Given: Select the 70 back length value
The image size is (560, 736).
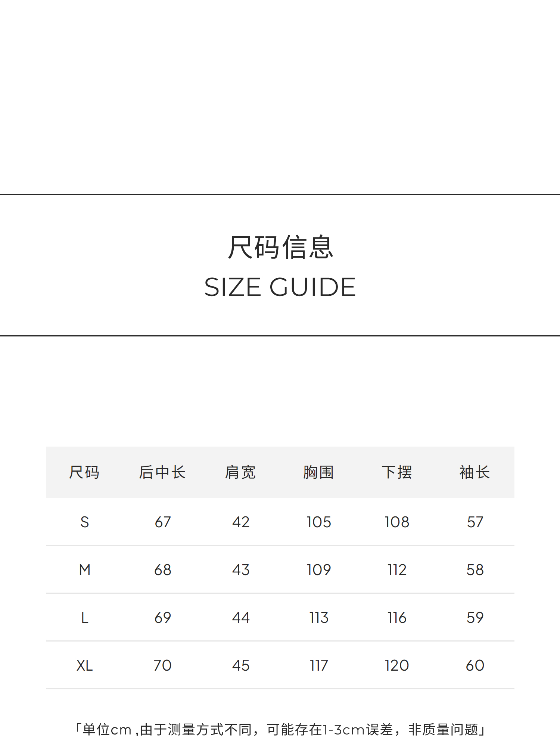Looking at the screenshot, I should 162,665.
